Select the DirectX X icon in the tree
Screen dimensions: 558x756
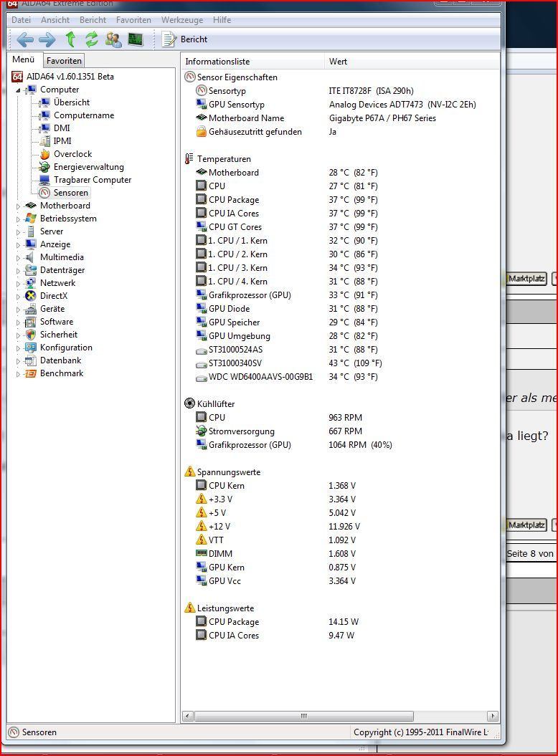31,295
